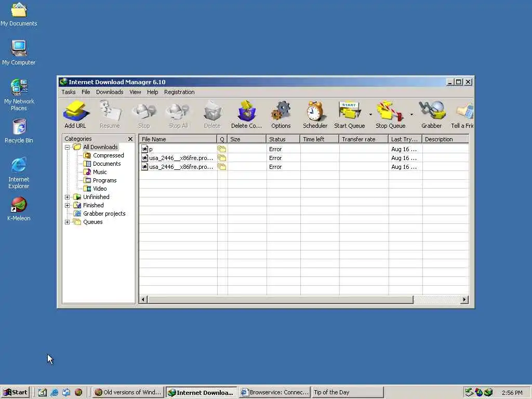Screen dimensions: 532x399
Task: Click Internet Explorer quick launch icon
Action: coord(54,393)
